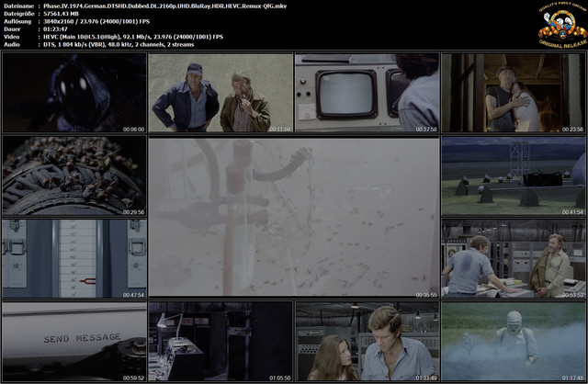
Task: Select the Dauer value 01:23:47
Action: click(55, 28)
